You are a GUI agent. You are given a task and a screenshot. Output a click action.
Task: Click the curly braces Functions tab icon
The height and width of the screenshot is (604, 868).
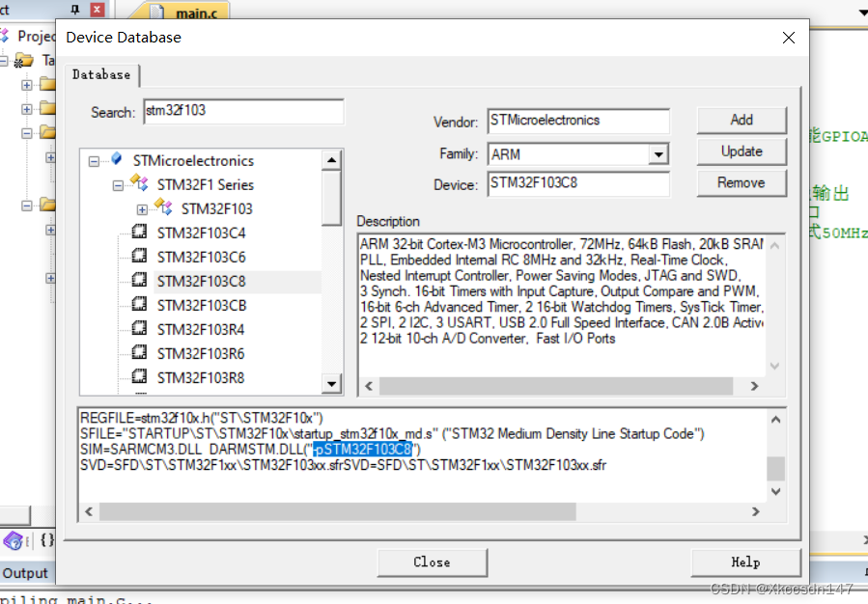[47, 539]
